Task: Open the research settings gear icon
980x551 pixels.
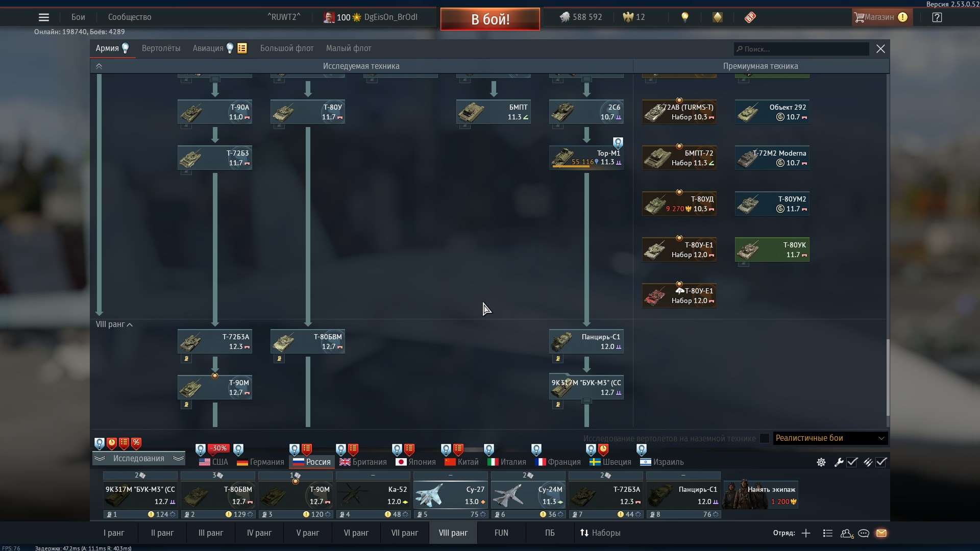Action: (x=821, y=462)
